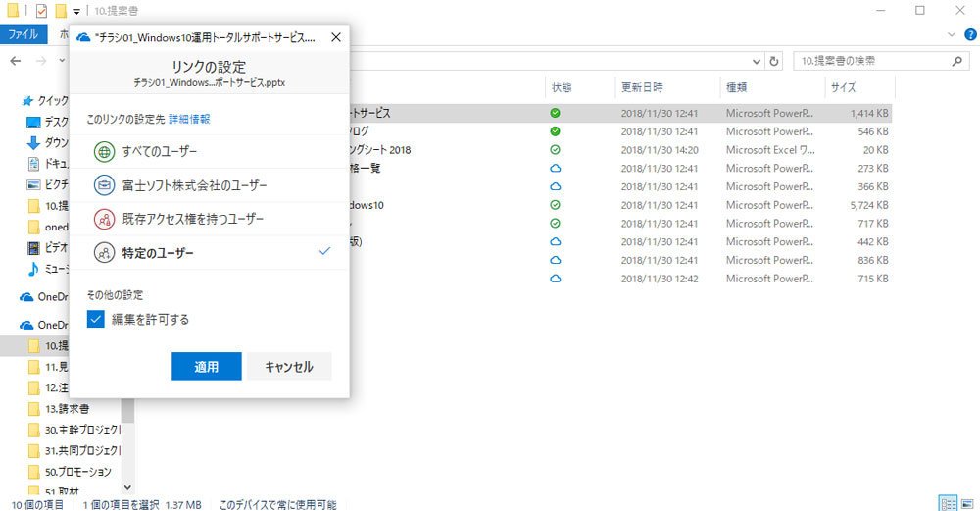Image resolution: width=980 pixels, height=511 pixels.
Task: Click cloud status icon of 715 KB file
Action: coord(555,279)
